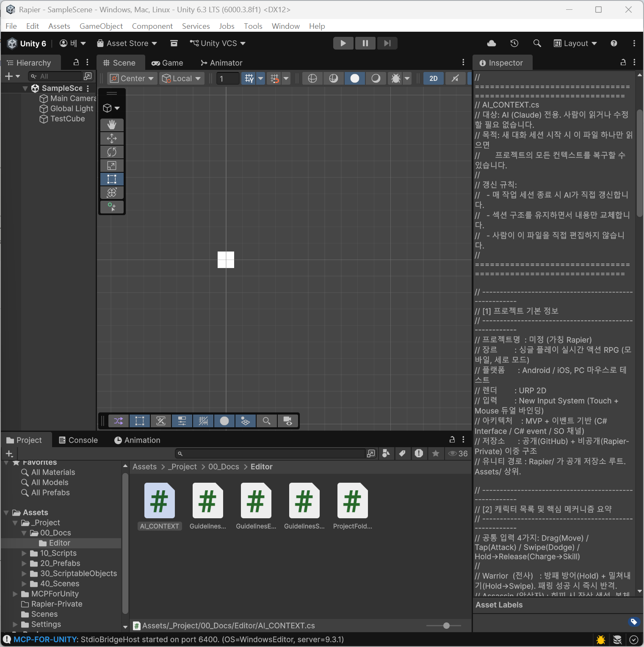This screenshot has width=644, height=647.
Task: Toggle the scene grid visibility
Action: [x=249, y=78]
